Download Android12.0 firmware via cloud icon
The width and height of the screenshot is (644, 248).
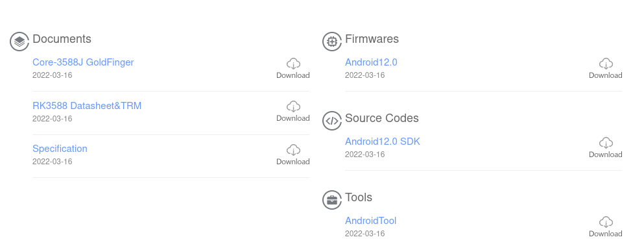point(605,64)
